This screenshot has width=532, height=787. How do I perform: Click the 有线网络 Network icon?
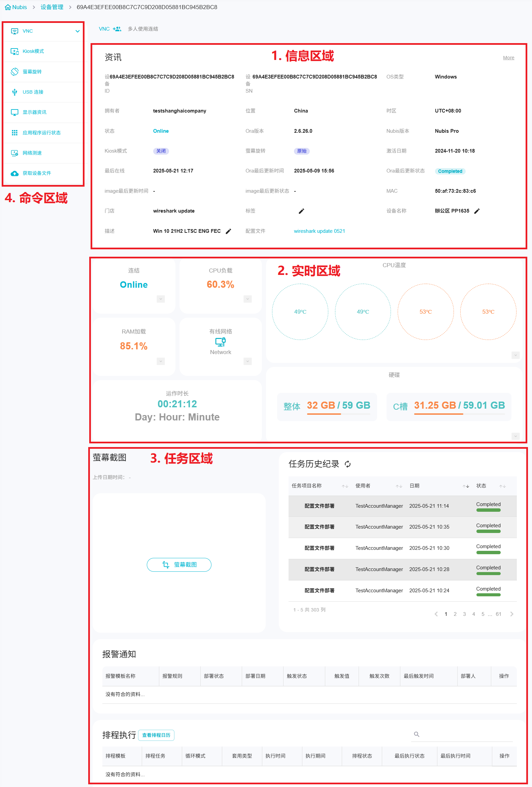tap(221, 342)
